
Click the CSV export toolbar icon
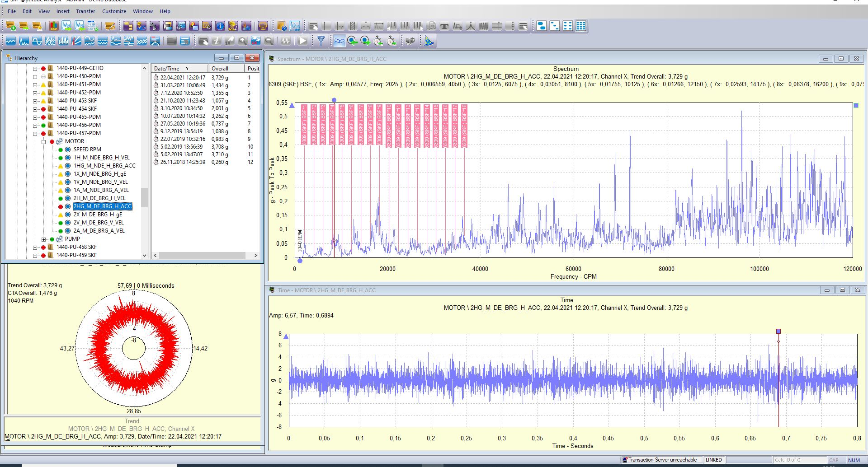point(53,26)
